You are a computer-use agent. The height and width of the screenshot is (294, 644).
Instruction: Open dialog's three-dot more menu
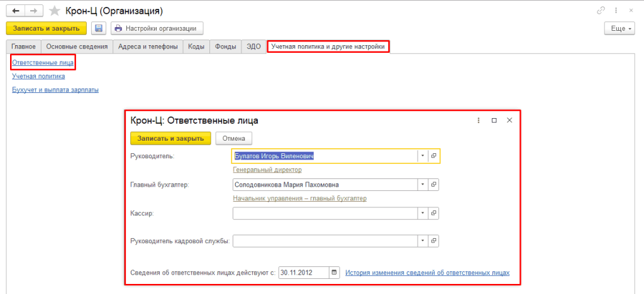(x=478, y=120)
